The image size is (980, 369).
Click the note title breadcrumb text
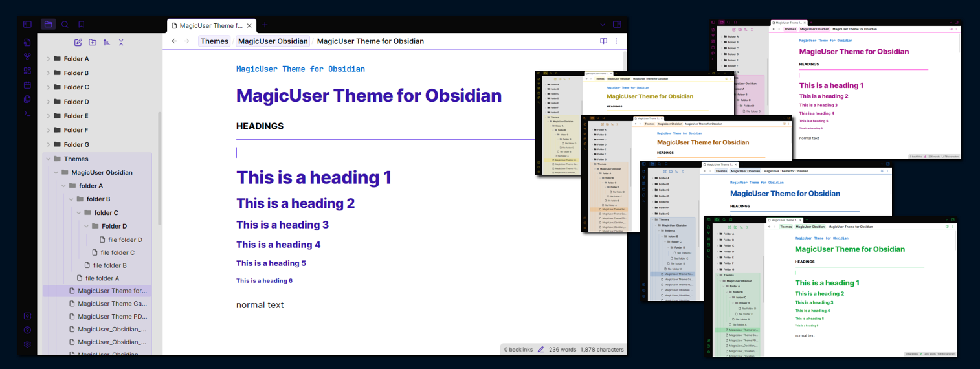pos(370,41)
